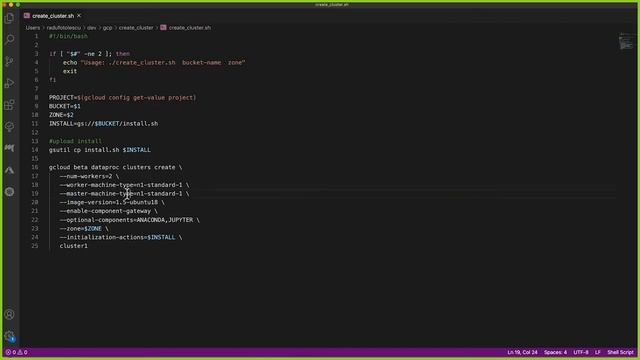The height and width of the screenshot is (360, 640).
Task: Click the cluster1 line
Action: [x=73, y=246]
